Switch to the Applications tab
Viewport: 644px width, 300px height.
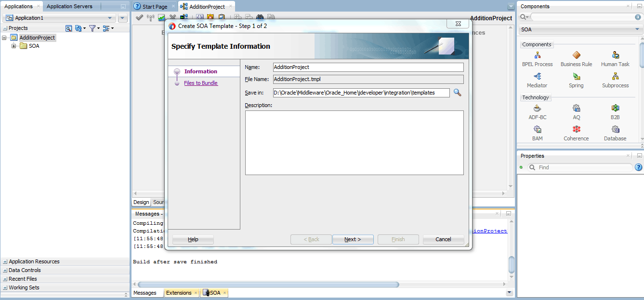[18, 6]
